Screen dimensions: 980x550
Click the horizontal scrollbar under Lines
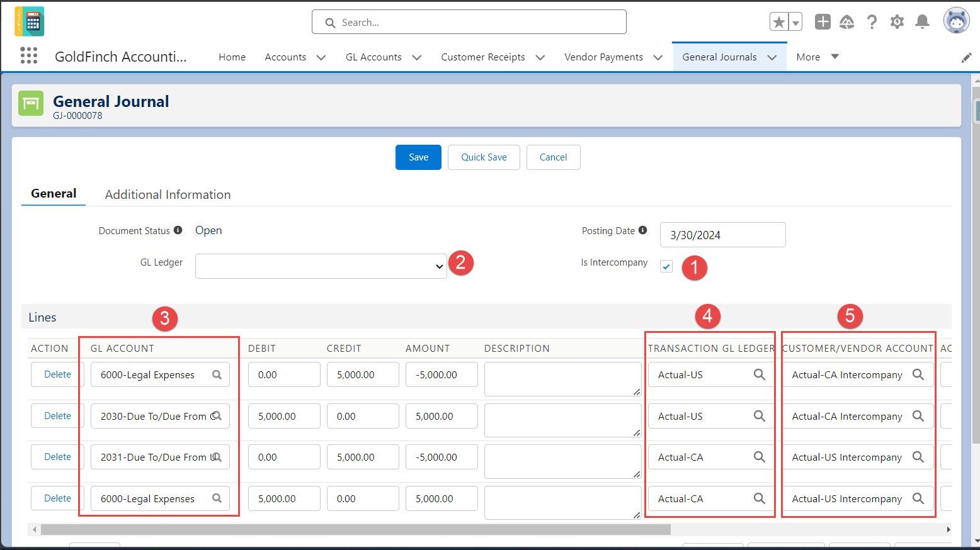coord(356,530)
